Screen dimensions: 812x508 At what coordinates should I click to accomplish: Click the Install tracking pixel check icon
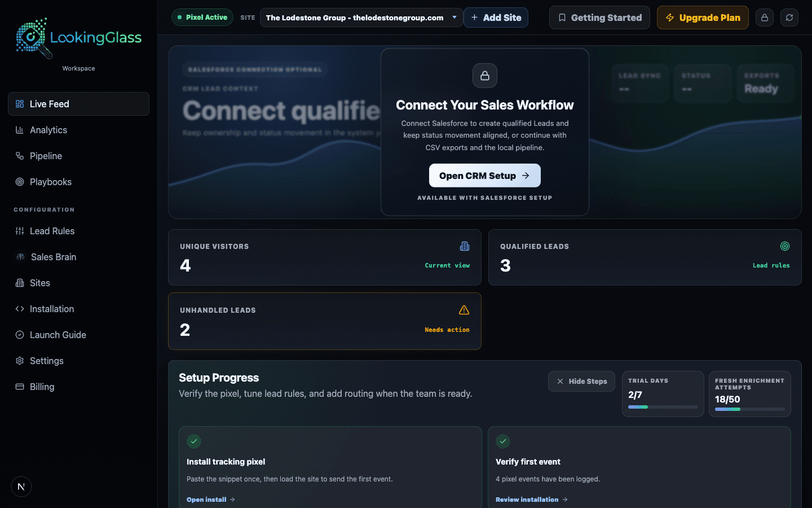point(194,441)
